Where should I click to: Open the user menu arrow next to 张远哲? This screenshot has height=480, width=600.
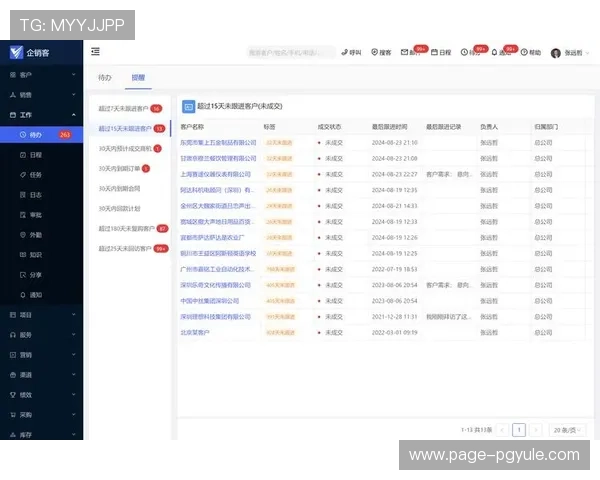click(587, 53)
